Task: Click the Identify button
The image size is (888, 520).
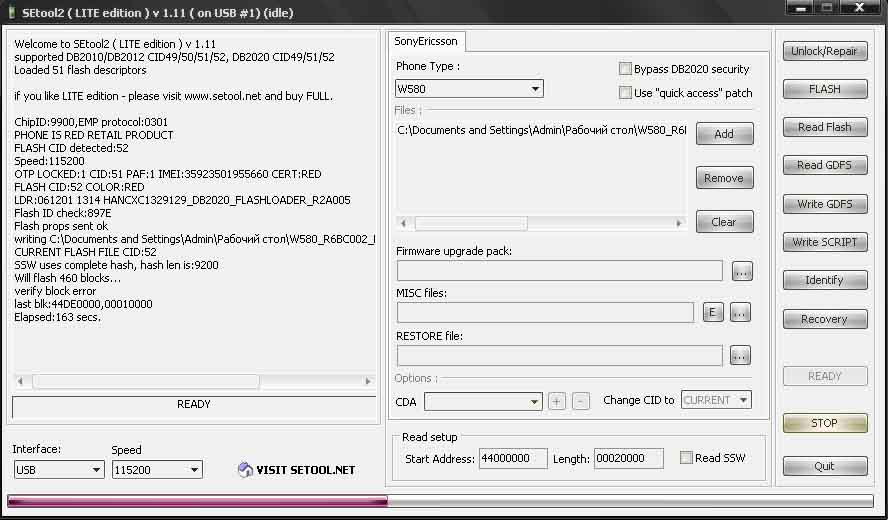Action: [825, 280]
